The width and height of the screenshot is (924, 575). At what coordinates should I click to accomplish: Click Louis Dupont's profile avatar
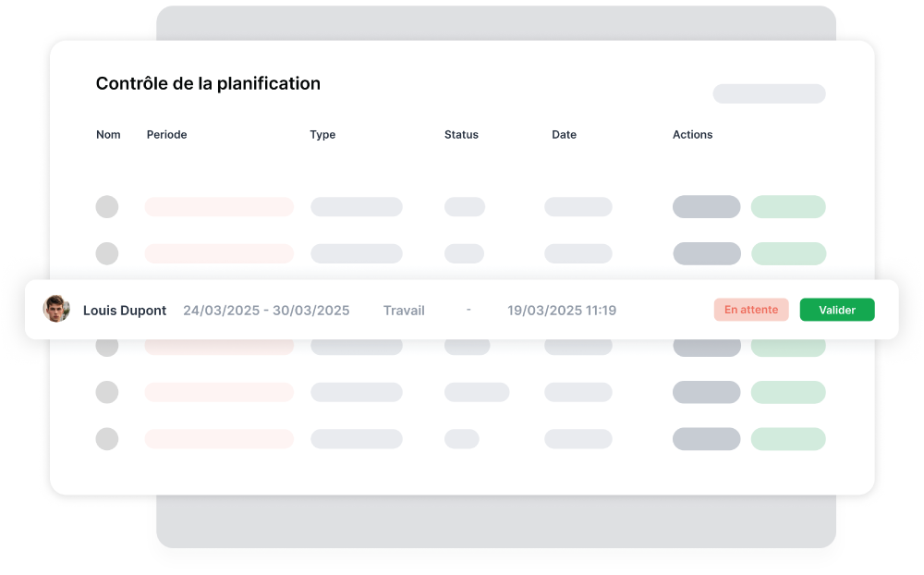coord(56,309)
